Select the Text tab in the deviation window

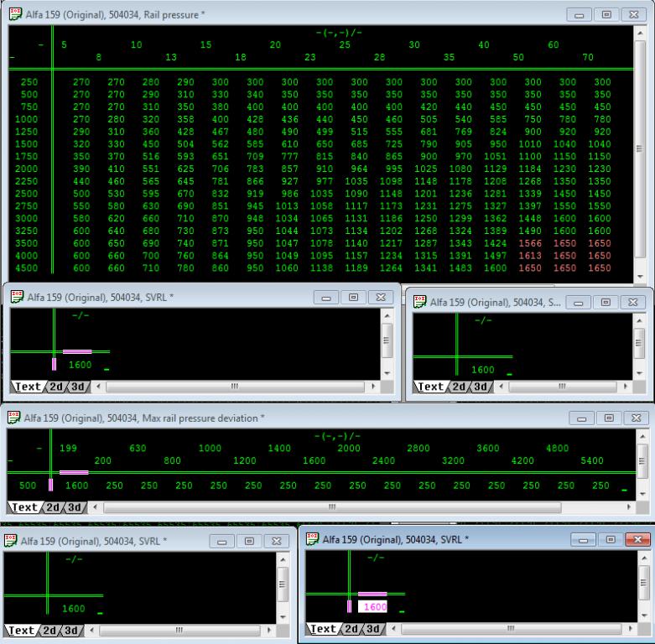pos(24,507)
